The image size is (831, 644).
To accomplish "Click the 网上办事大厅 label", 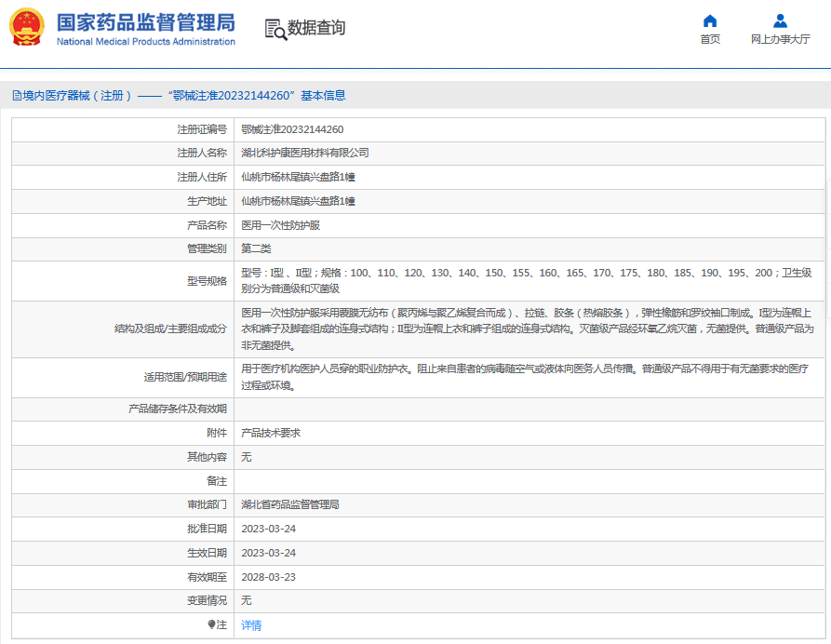I will (x=780, y=39).
